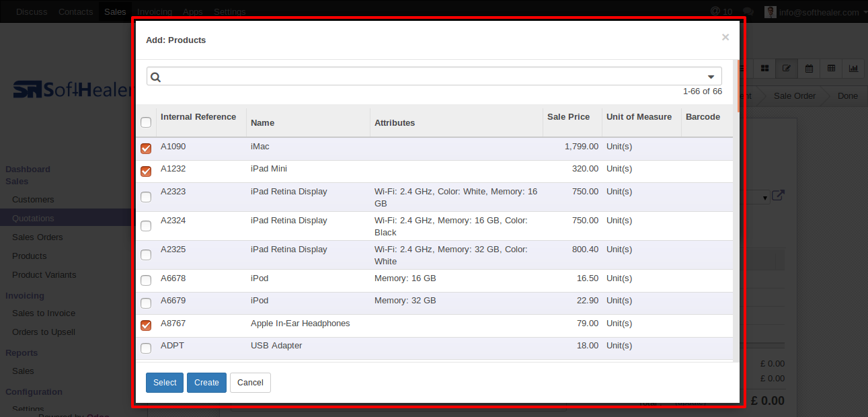The height and width of the screenshot is (417, 868).
Task: Toggle the select-all checkbox in table header
Action: 146,122
